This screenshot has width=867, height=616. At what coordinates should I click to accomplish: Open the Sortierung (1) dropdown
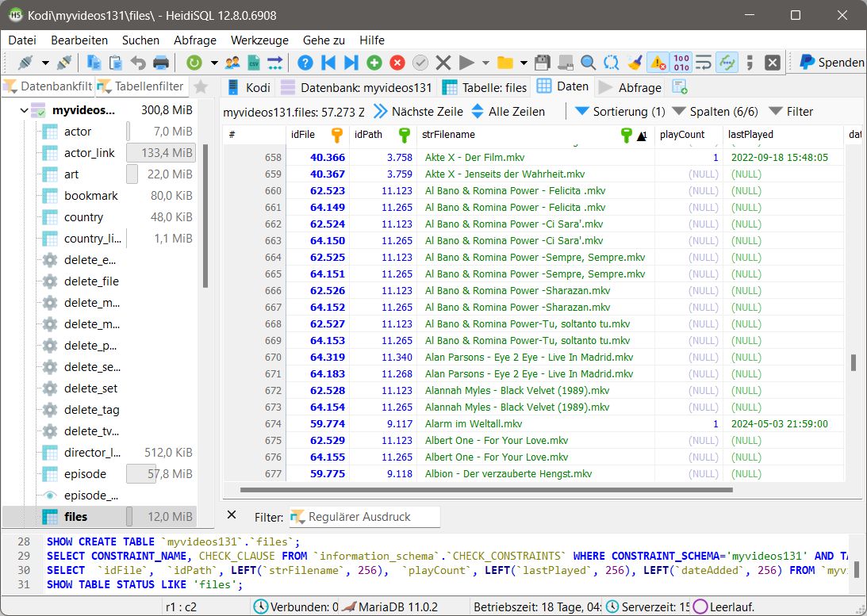[x=620, y=112]
